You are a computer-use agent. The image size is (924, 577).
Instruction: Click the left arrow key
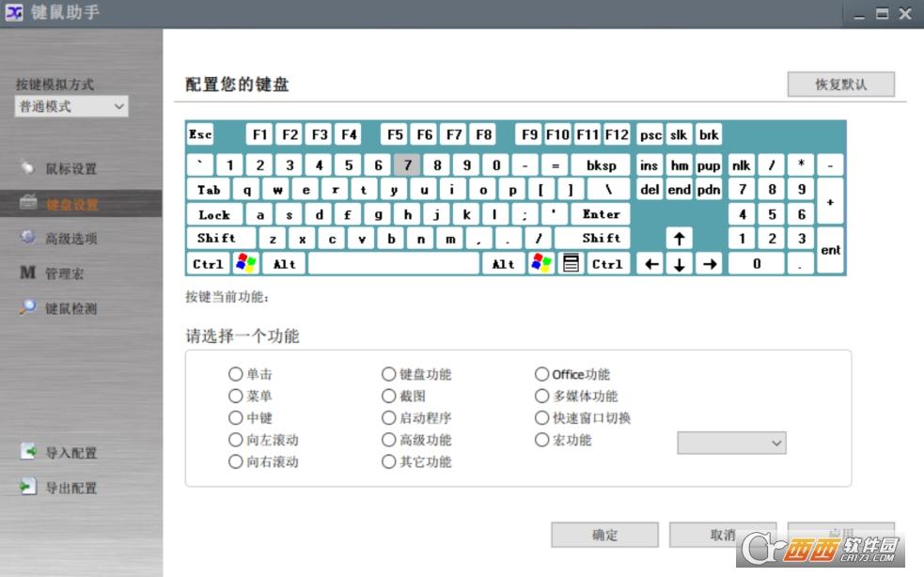(650, 264)
